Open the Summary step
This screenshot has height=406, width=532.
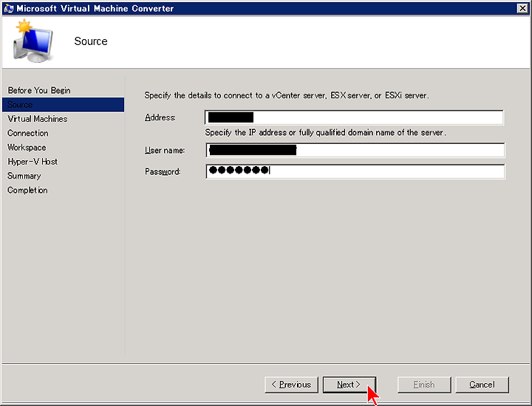click(24, 176)
